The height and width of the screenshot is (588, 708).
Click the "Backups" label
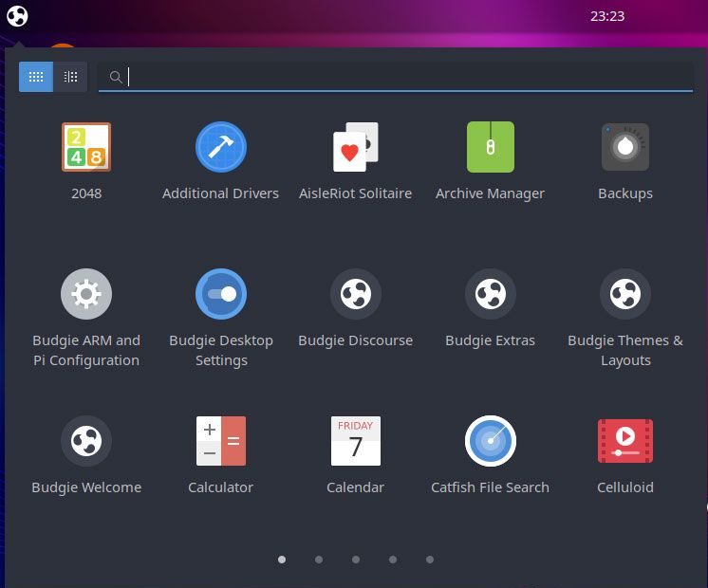click(624, 193)
